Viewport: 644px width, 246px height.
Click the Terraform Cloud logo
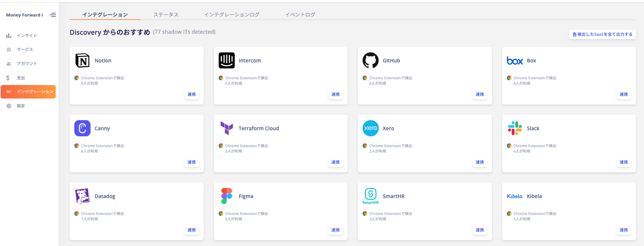[x=227, y=128]
